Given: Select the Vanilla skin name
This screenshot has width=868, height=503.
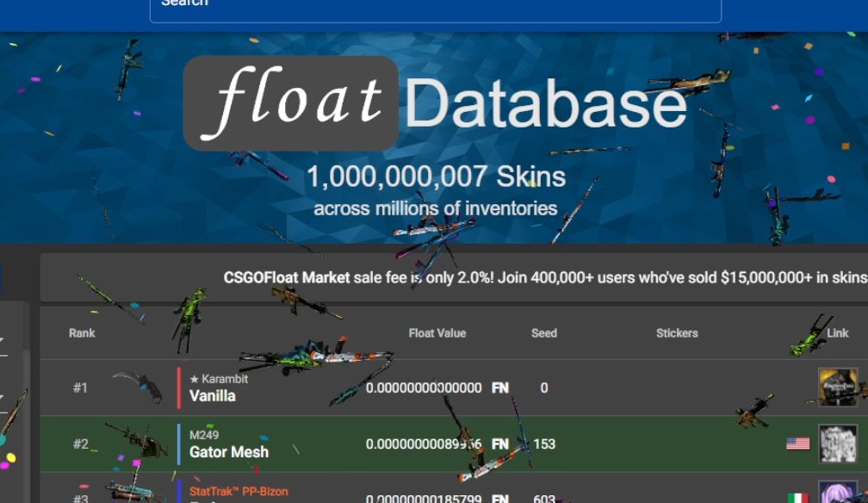Looking at the screenshot, I should (213, 395).
